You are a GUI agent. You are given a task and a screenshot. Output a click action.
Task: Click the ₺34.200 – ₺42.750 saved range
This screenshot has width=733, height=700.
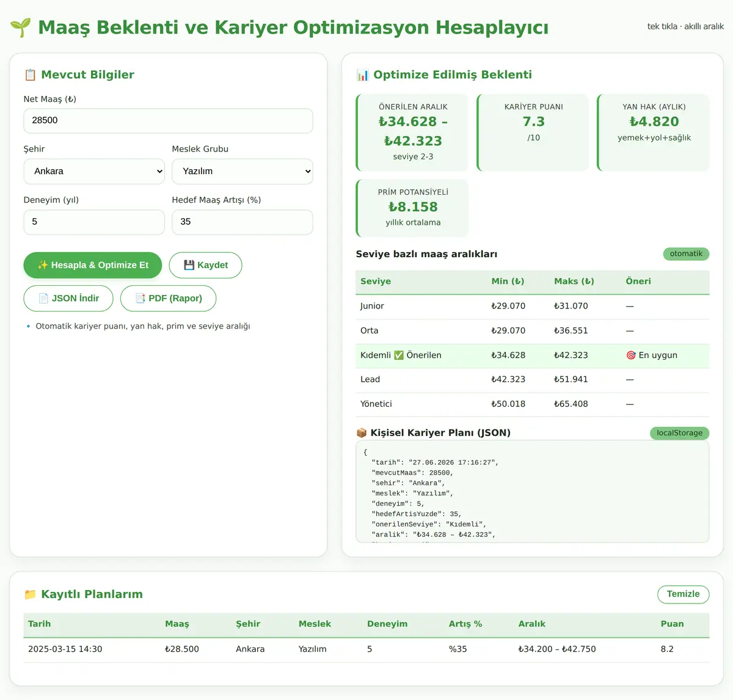tap(557, 649)
